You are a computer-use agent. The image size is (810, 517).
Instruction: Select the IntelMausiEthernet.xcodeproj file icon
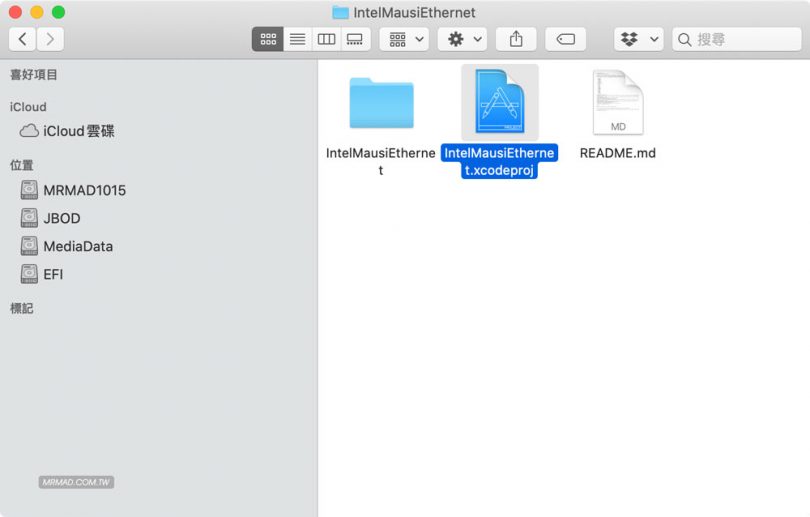500,102
